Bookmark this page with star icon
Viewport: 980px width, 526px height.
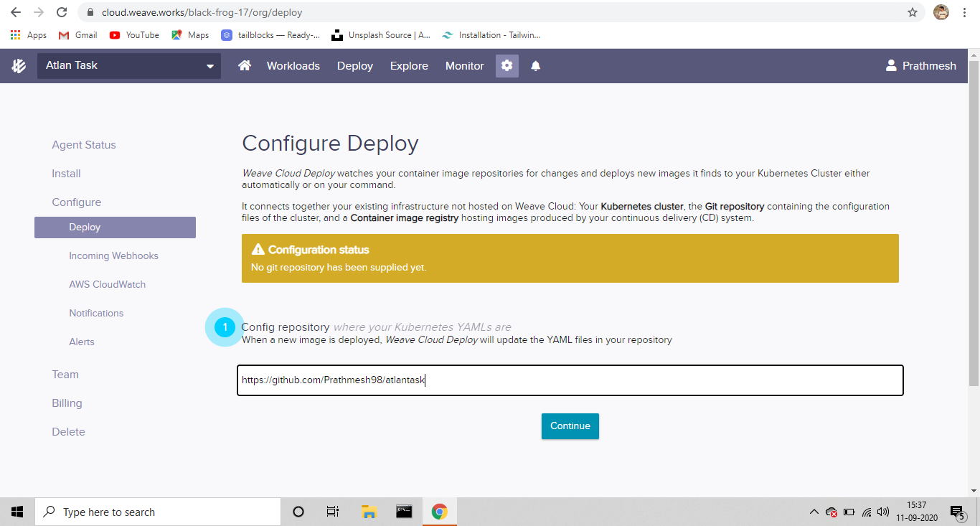(x=913, y=12)
